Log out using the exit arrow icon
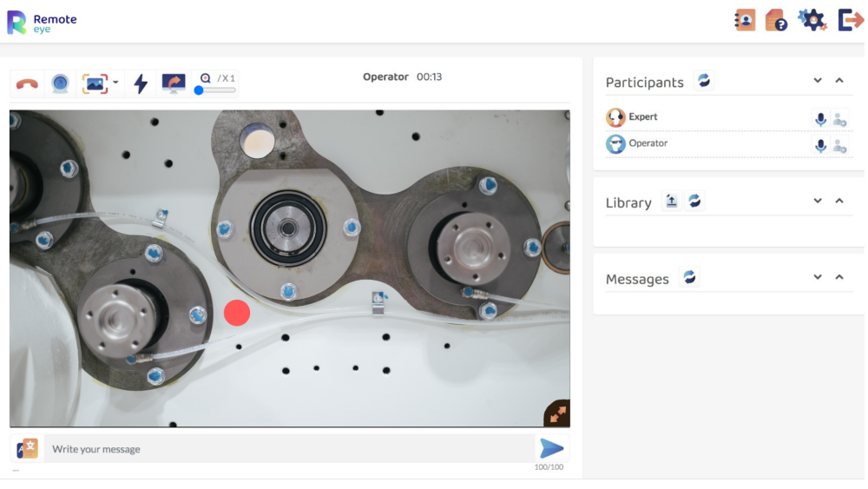This screenshot has height=489, width=868. pyautogui.click(x=851, y=21)
